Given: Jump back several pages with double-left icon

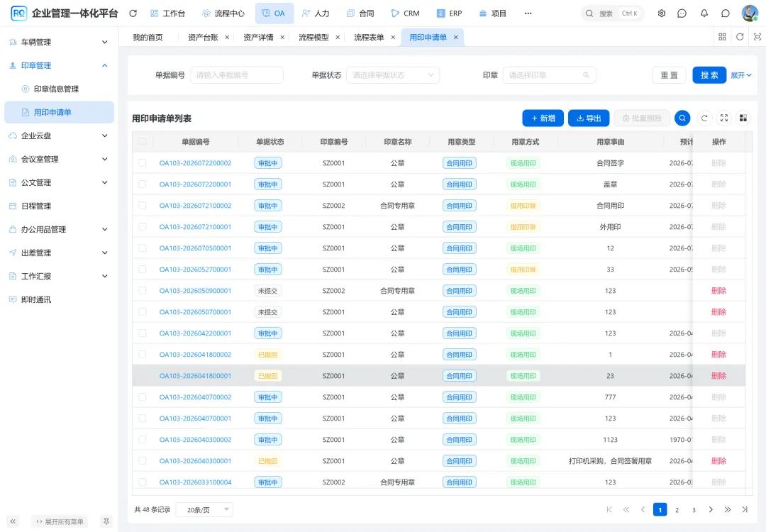Looking at the screenshot, I should click(x=626, y=509).
